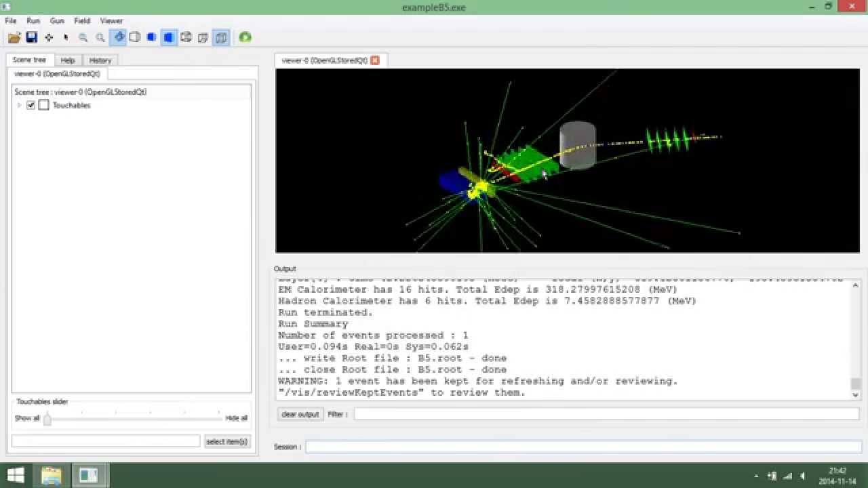Click the empty Touchables color box
The width and height of the screenshot is (868, 488).
[44, 105]
